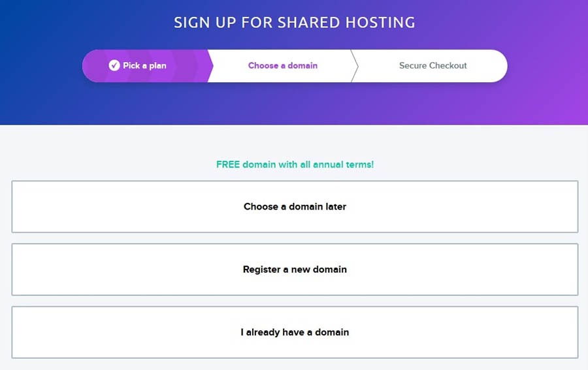
Task: Click the purple arrow tip of Pick a plan
Action: tap(210, 66)
